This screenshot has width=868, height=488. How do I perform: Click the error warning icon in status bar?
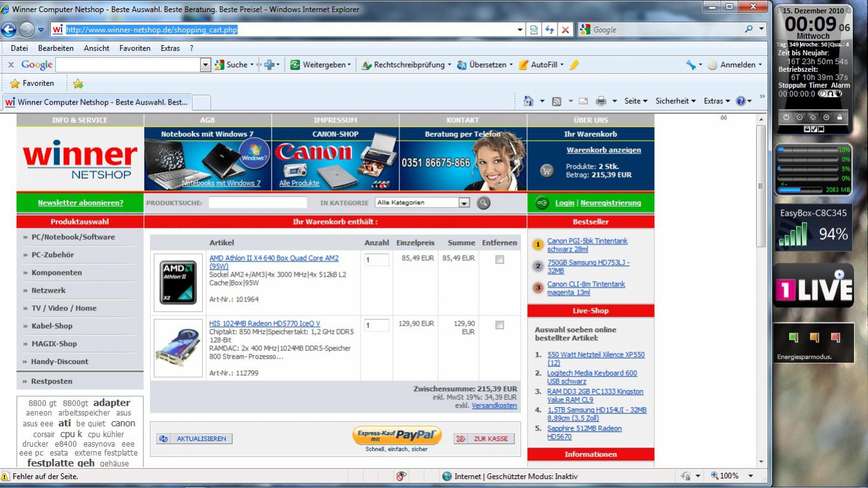6,476
